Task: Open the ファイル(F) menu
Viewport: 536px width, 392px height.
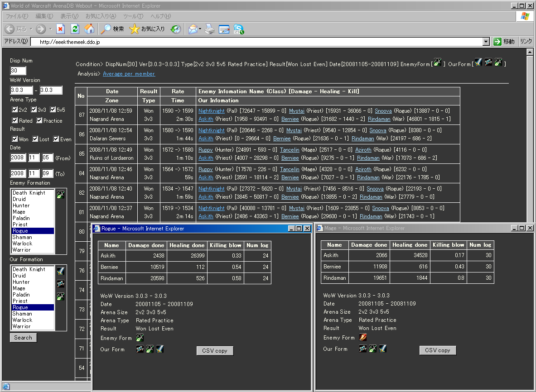Action: (17, 16)
